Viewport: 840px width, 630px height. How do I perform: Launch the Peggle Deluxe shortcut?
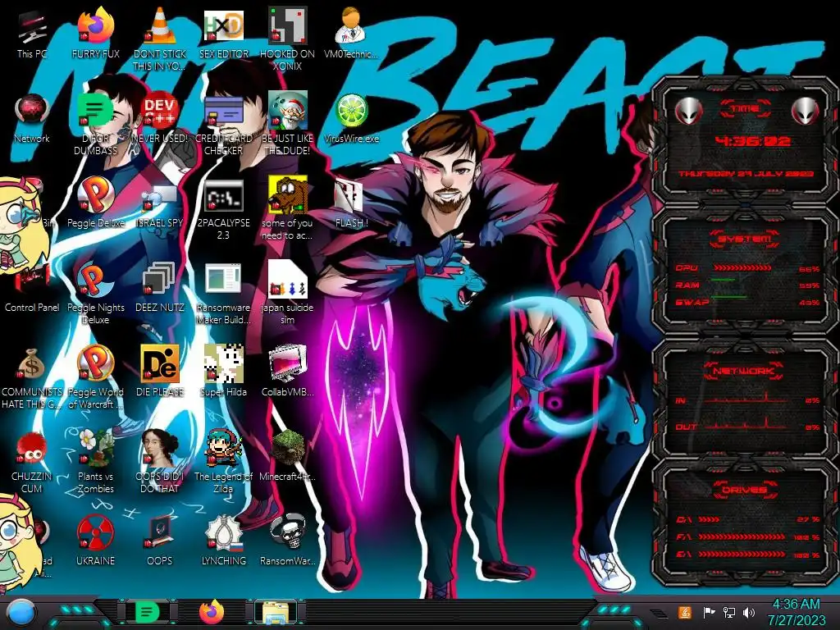[x=96, y=203]
